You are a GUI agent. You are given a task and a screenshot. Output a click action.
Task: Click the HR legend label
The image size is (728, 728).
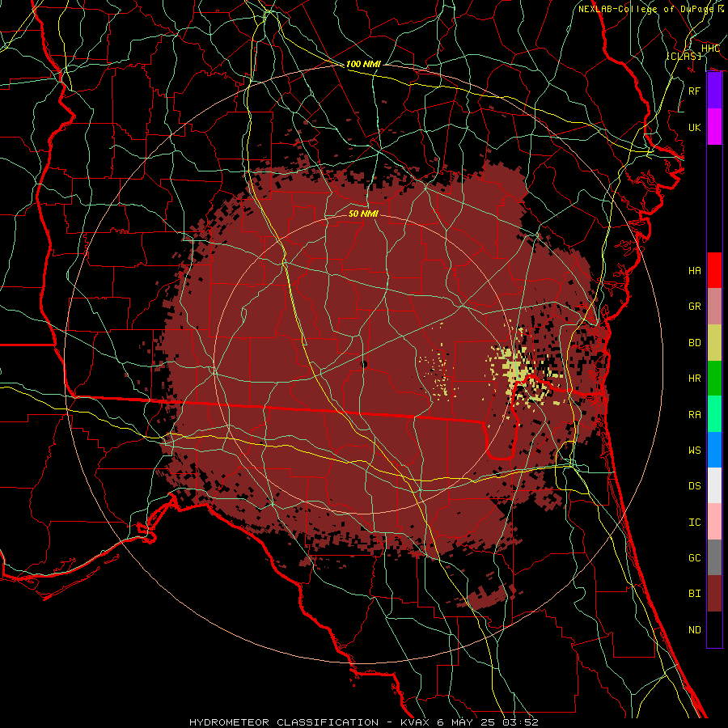(694, 378)
